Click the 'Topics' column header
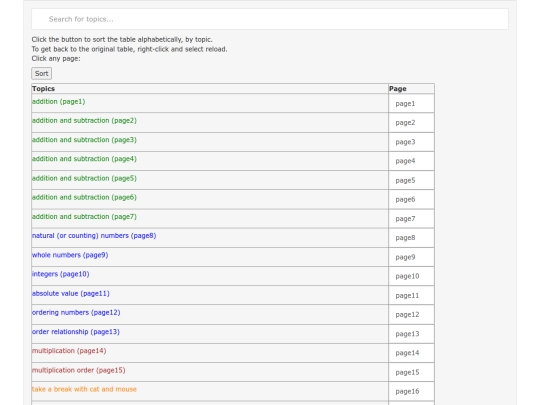Screen dimensions: 540x405 [210, 89]
